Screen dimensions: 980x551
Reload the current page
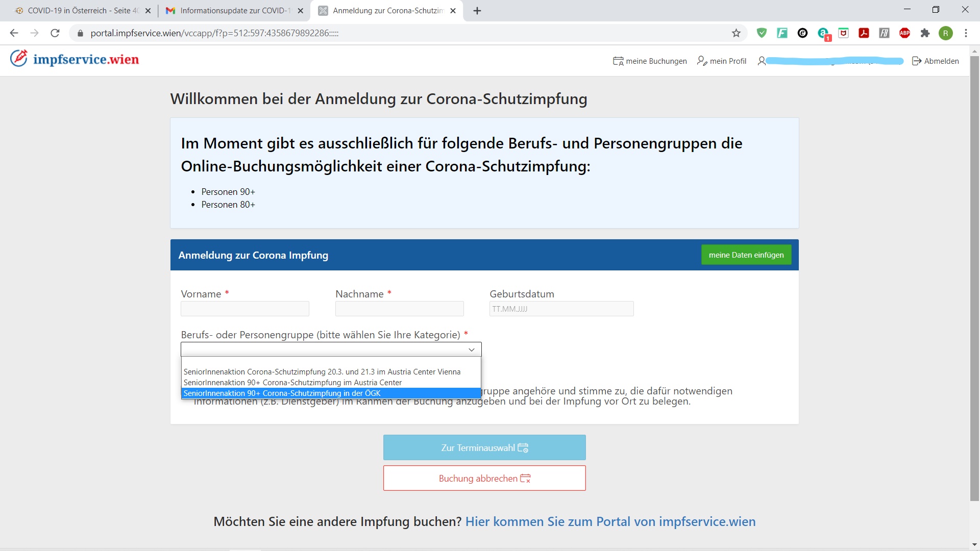pos(55,33)
